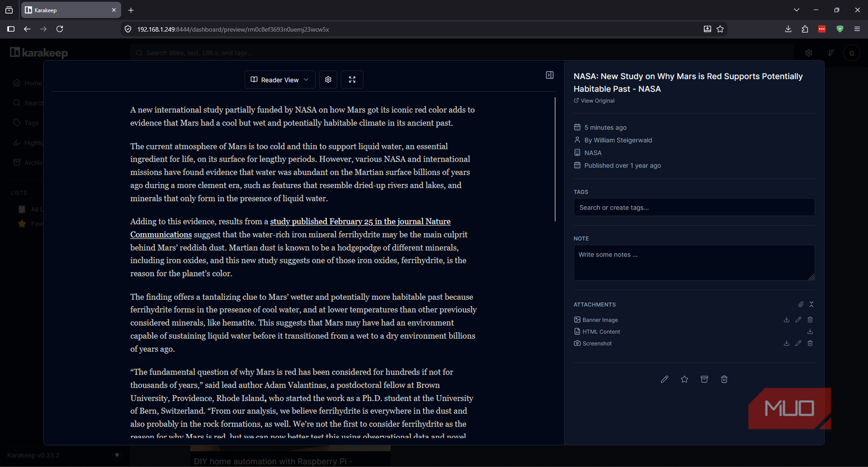868x467 pixels.
Task: Select the Karakeep browser tab
Action: point(71,10)
